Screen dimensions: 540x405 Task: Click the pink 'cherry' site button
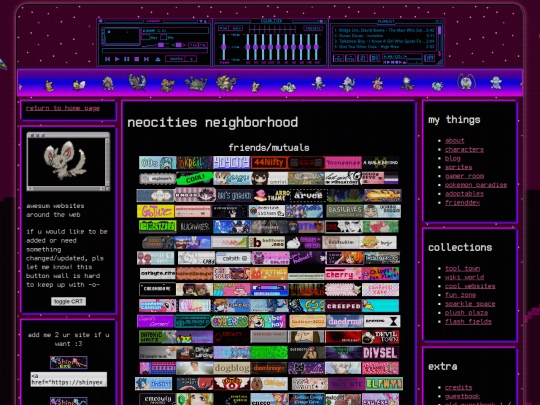pos(343,274)
